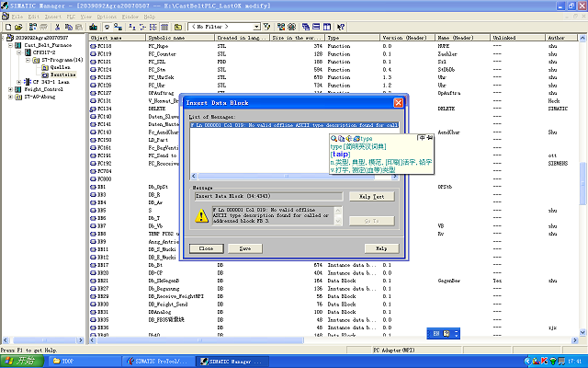Click the Tile Horizontally toolbar icon
Screen dimensions: 588x368
(316, 27)
